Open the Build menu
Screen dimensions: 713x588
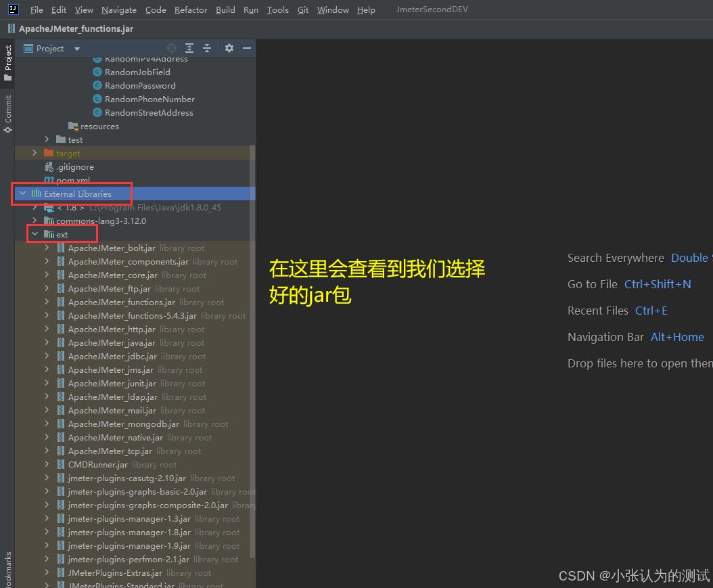[225, 9]
